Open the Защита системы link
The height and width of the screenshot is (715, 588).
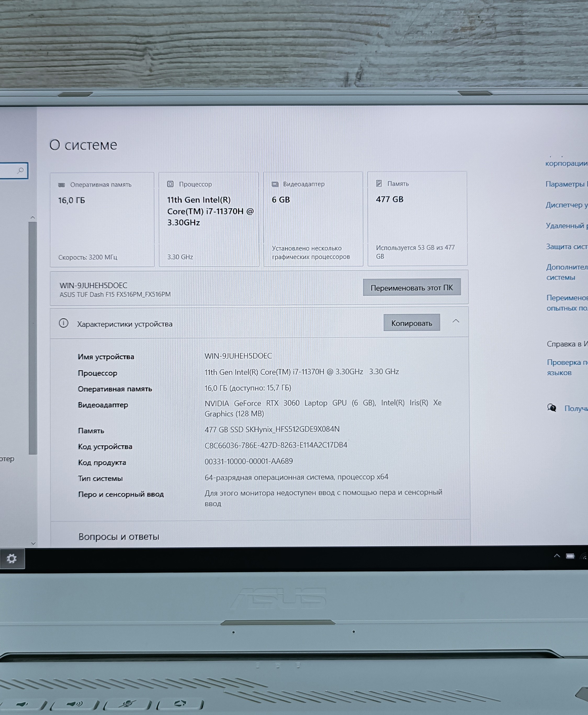[x=566, y=247]
